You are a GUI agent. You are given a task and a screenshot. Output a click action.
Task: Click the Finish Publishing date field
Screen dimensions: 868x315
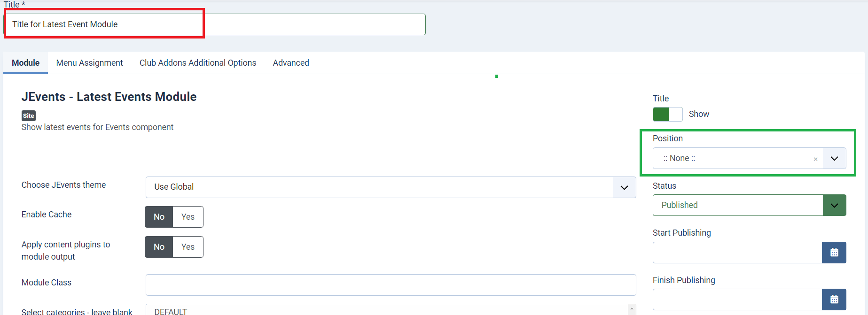[737, 300]
